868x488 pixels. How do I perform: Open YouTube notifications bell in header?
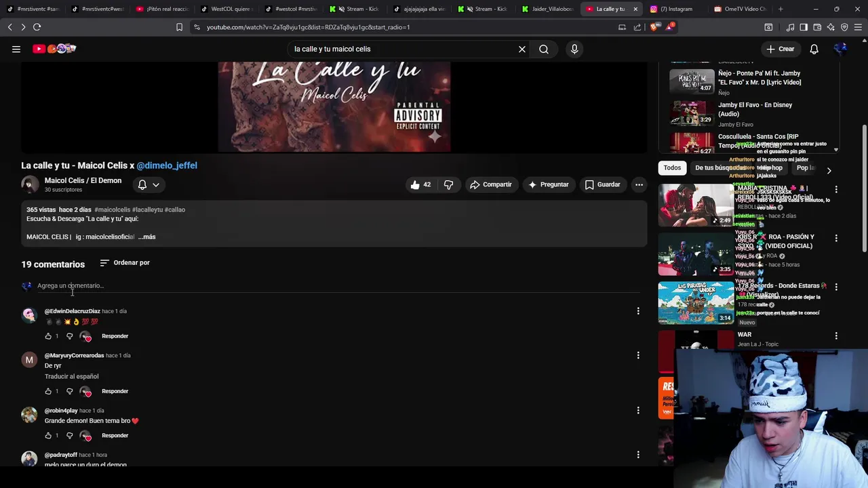pyautogui.click(x=814, y=49)
